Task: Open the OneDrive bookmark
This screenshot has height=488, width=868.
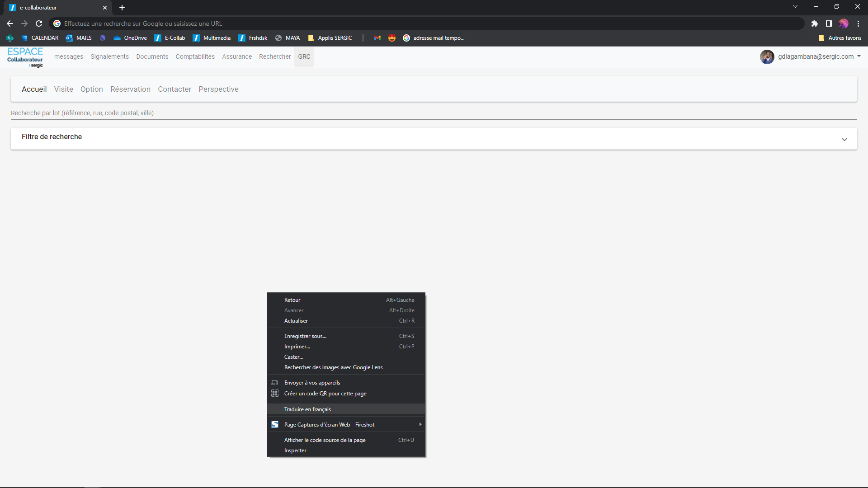Action: click(130, 38)
